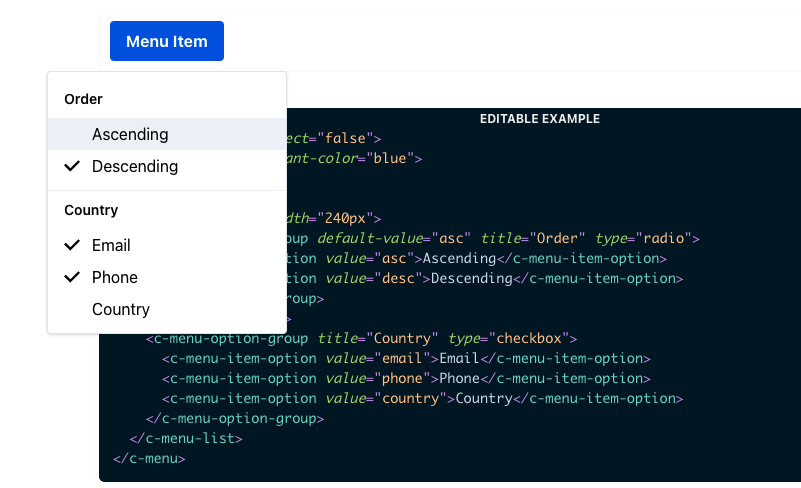Uncheck the Phone option
Image resolution: width=801 pixels, height=488 pixels.
pyautogui.click(x=167, y=277)
